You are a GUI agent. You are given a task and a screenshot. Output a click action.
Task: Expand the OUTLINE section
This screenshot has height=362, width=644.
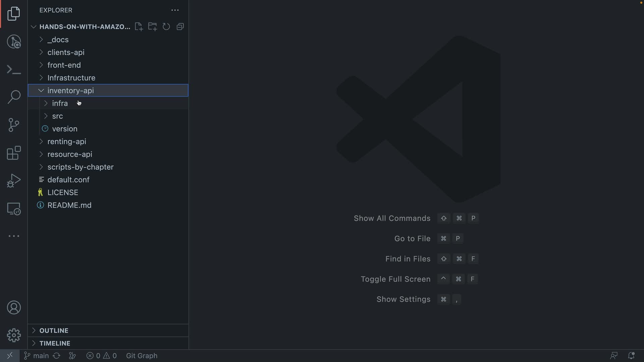pos(54,330)
